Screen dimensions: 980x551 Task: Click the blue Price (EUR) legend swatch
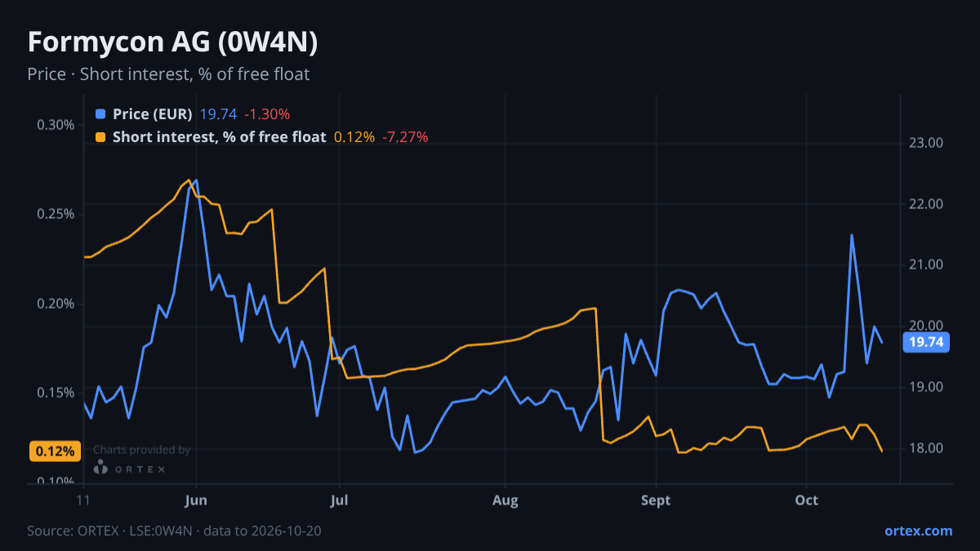click(100, 114)
